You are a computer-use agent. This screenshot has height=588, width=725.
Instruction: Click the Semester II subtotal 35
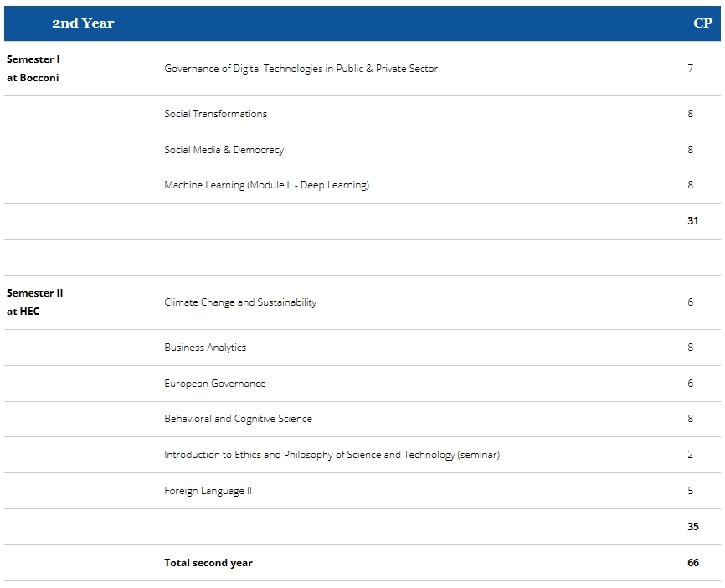coord(692,527)
